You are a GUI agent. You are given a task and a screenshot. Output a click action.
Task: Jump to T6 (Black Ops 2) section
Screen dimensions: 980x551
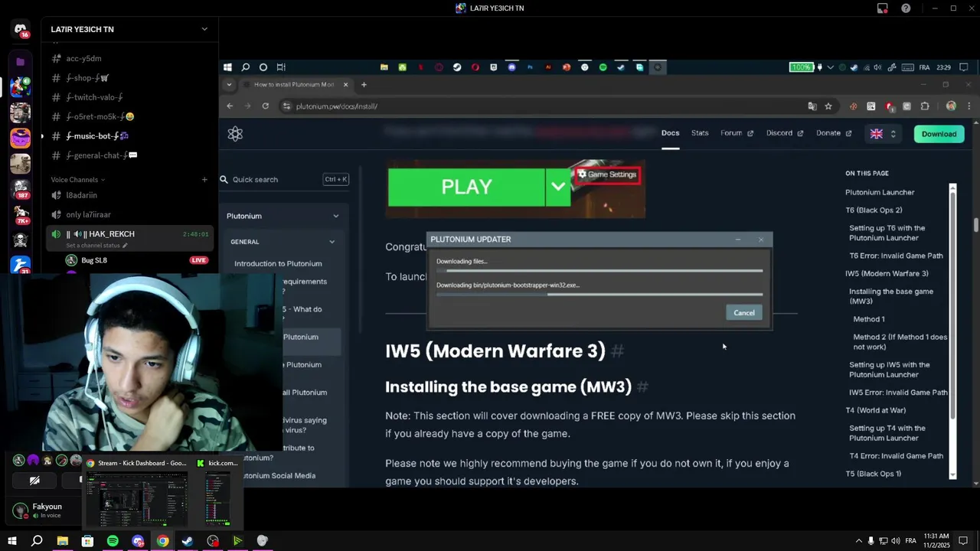tap(874, 210)
